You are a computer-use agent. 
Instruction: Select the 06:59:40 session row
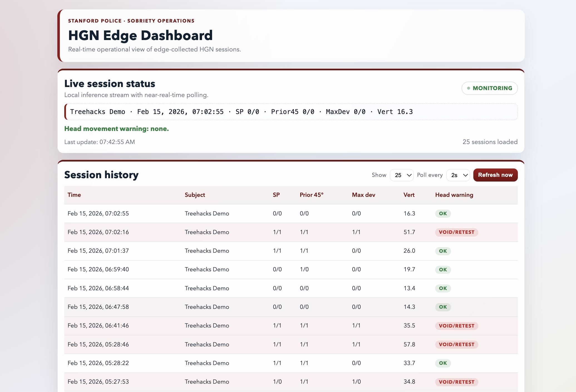pos(98,269)
